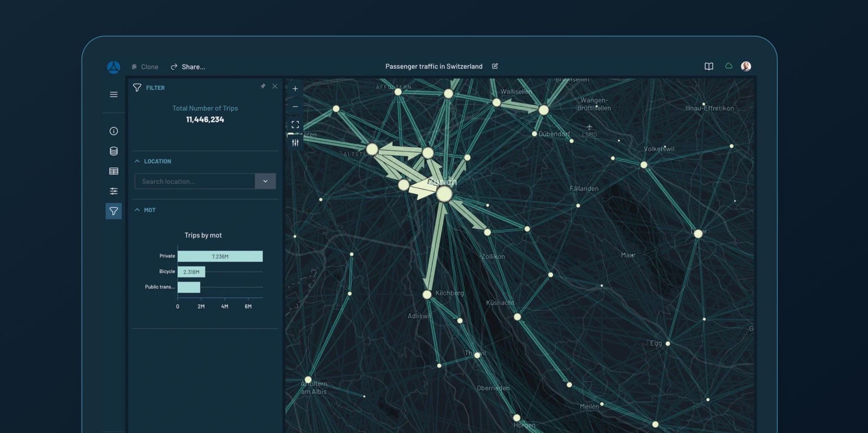This screenshot has width=868, height=433.
Task: Toggle the hamburger menu at sidebar top
Action: click(113, 94)
